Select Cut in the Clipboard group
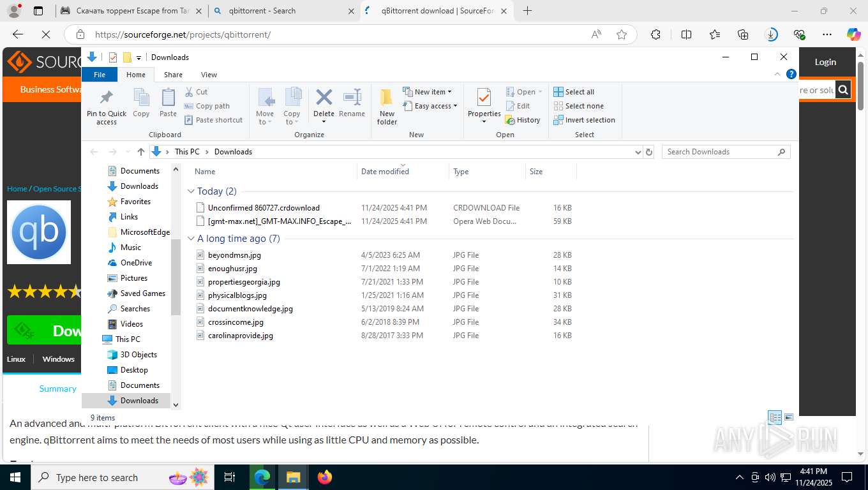This screenshot has width=868, height=490. pos(196,92)
